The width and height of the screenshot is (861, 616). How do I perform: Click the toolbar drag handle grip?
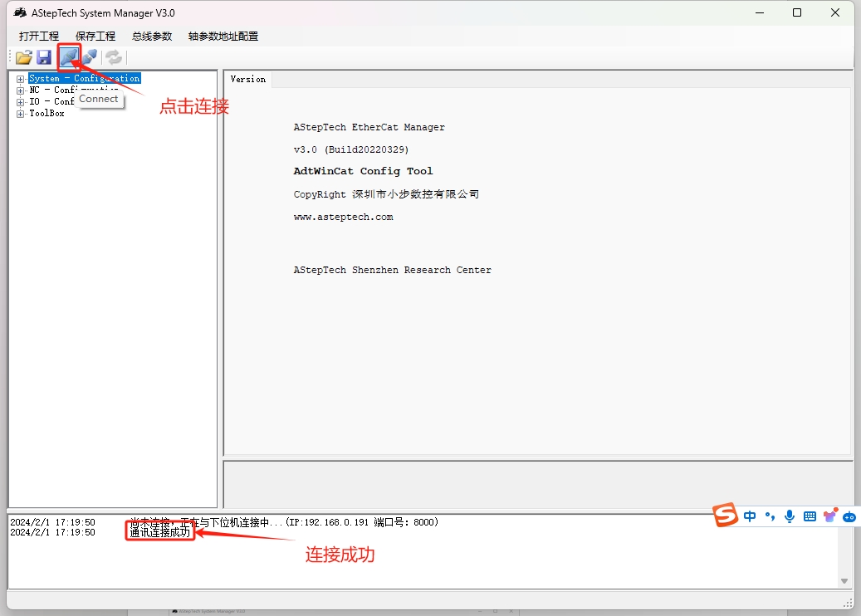coord(11,57)
